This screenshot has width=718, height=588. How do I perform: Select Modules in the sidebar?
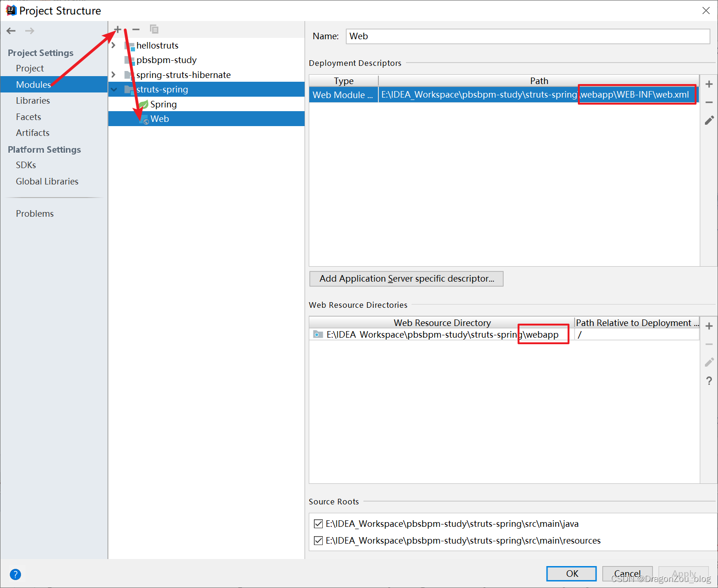click(54, 85)
